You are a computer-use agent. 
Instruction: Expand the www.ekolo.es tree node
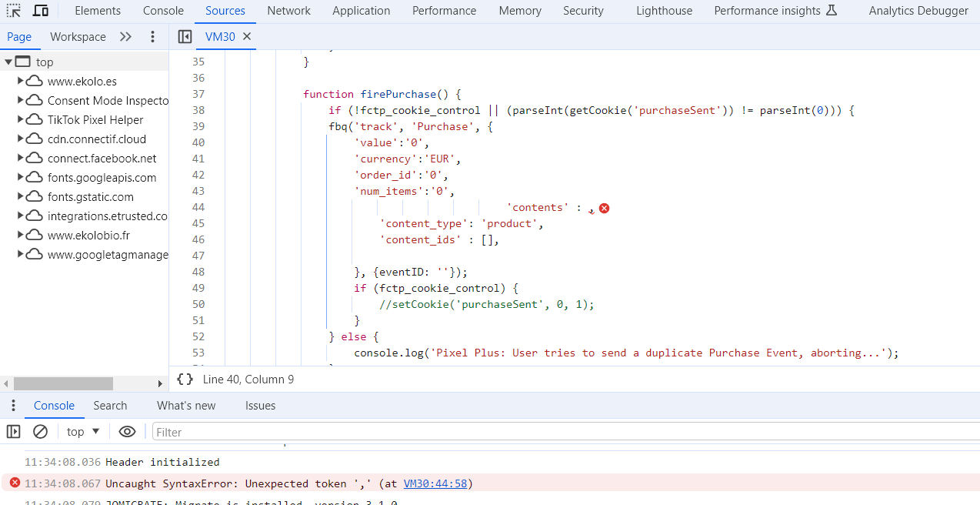point(21,81)
